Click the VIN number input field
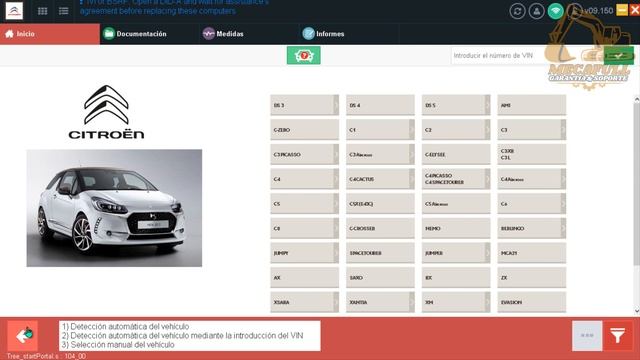 [527, 56]
